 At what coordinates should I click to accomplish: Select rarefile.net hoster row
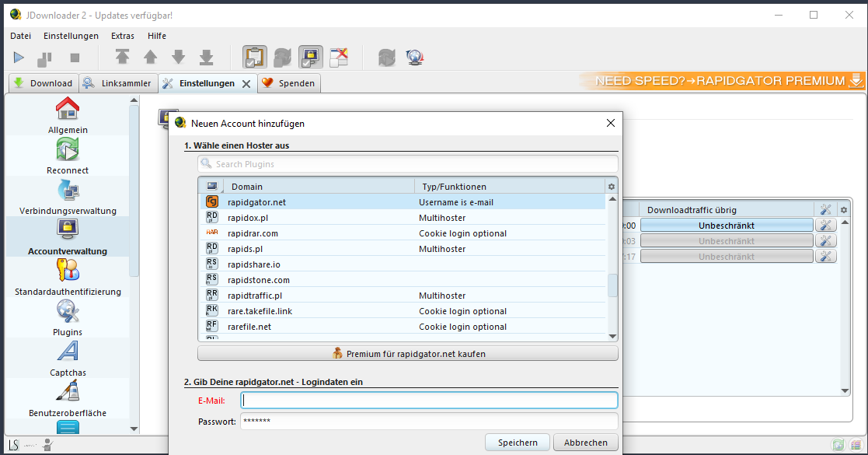[x=403, y=326]
